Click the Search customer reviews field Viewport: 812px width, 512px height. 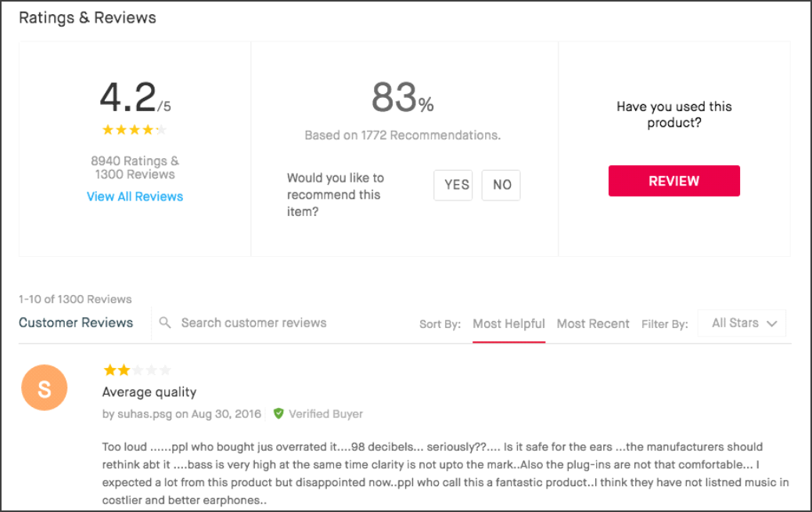[253, 323]
